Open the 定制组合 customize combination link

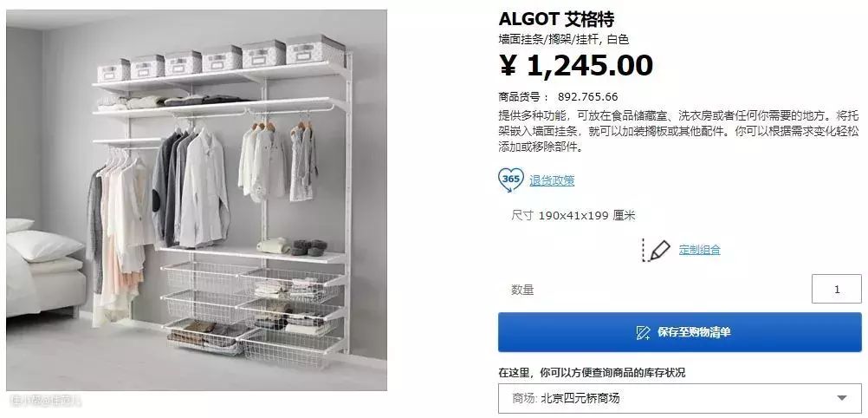700,250
